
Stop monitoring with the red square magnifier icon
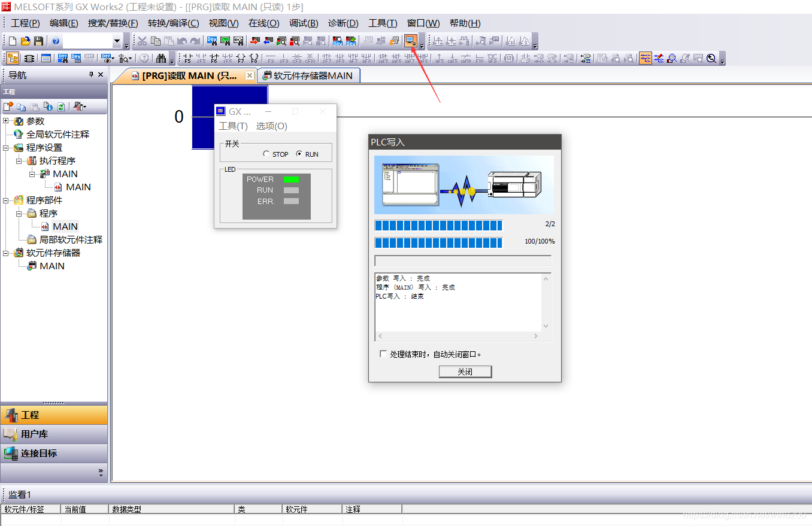[295, 41]
